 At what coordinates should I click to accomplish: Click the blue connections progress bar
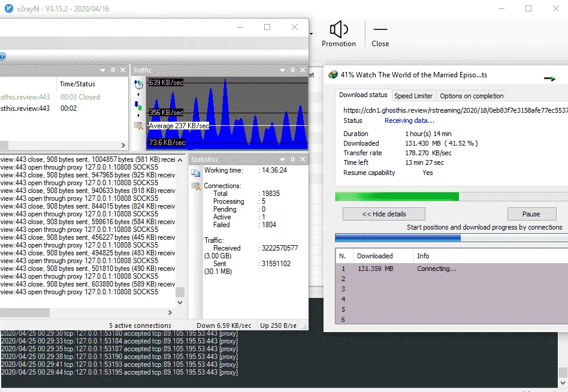point(451,238)
